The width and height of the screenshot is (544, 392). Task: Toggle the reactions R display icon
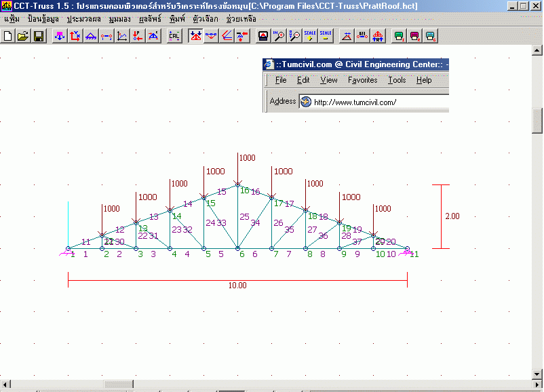coord(378,36)
